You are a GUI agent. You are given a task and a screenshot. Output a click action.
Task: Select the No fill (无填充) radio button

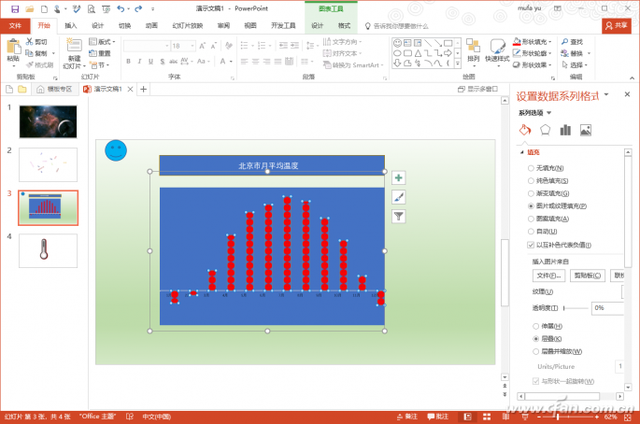tap(531, 168)
